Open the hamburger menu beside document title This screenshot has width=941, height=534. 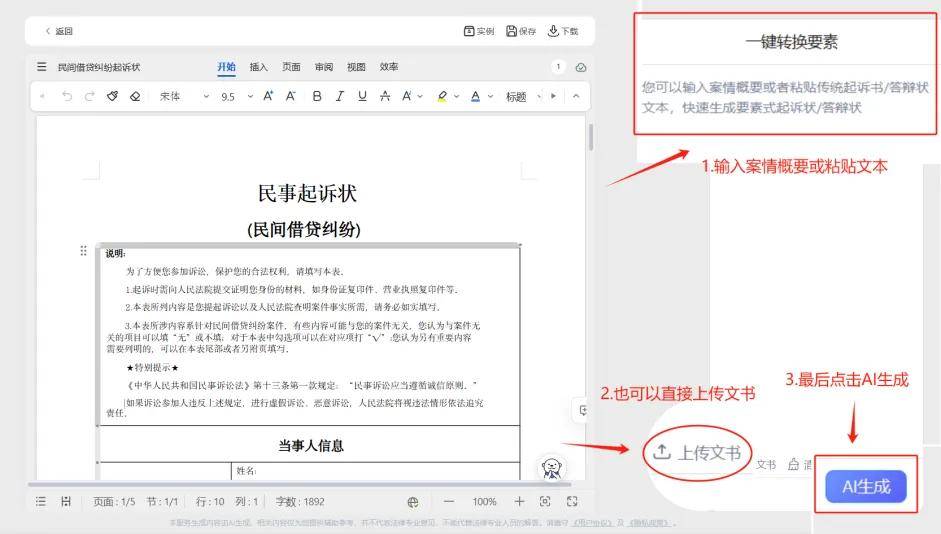[x=41, y=67]
